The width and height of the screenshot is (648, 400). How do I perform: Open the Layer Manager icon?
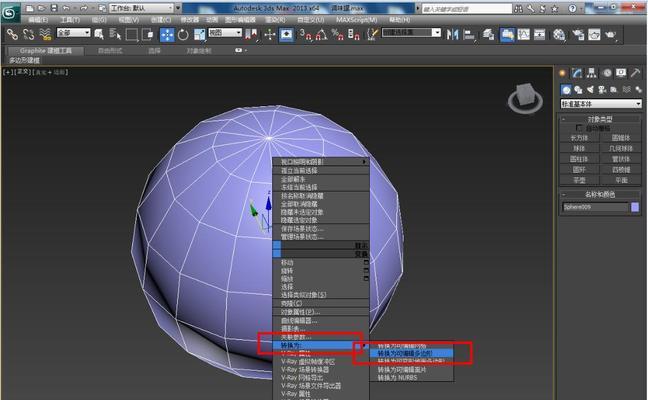coord(489,34)
